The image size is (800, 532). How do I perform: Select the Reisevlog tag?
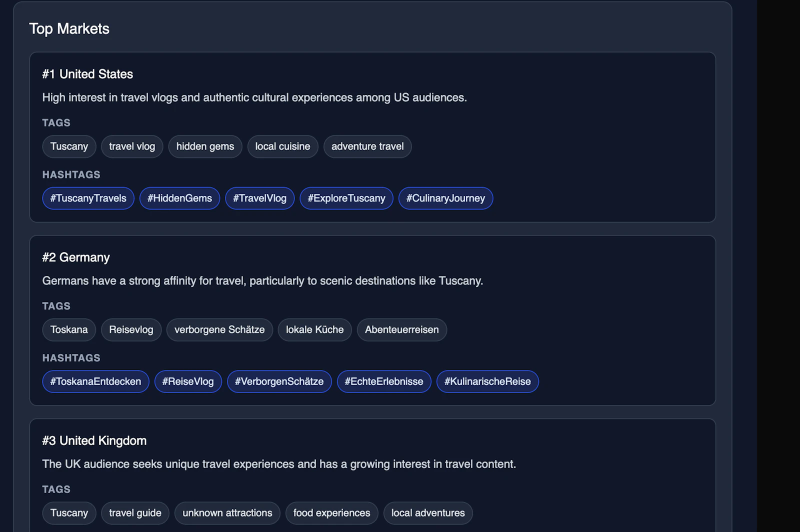coord(131,330)
